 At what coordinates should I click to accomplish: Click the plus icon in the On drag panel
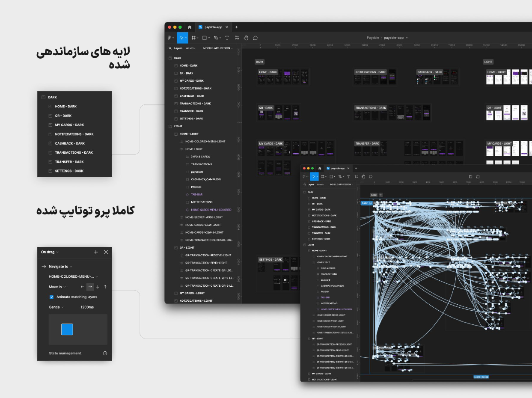pyautogui.click(x=96, y=252)
